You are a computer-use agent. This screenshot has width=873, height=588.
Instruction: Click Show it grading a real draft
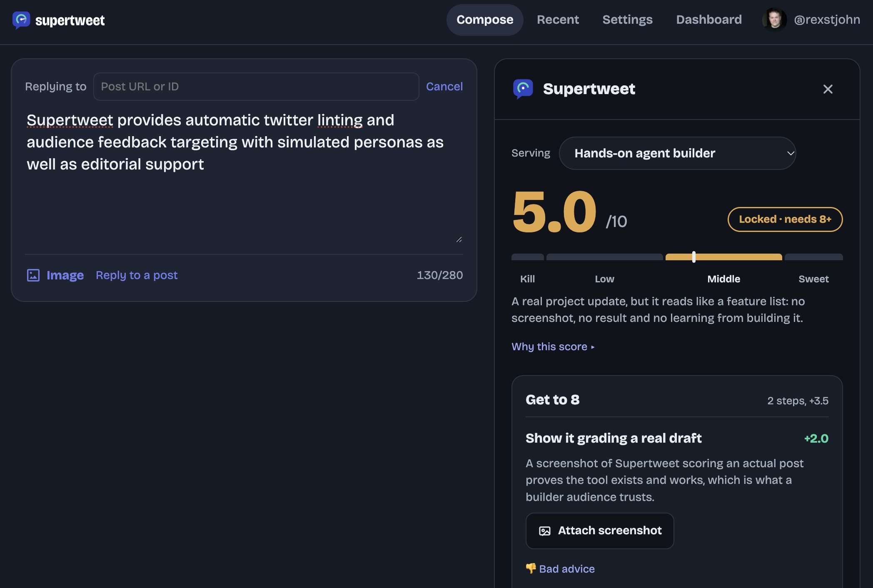(x=614, y=438)
